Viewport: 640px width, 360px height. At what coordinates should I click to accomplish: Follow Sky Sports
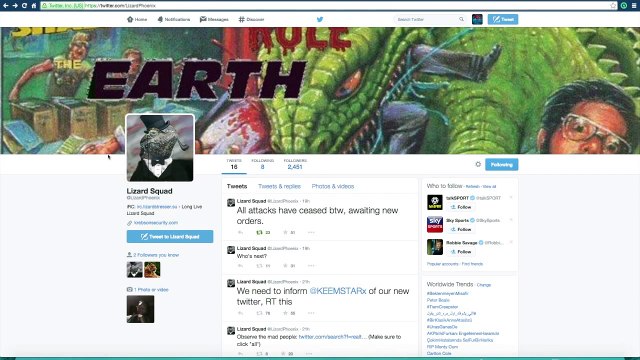pos(461,229)
